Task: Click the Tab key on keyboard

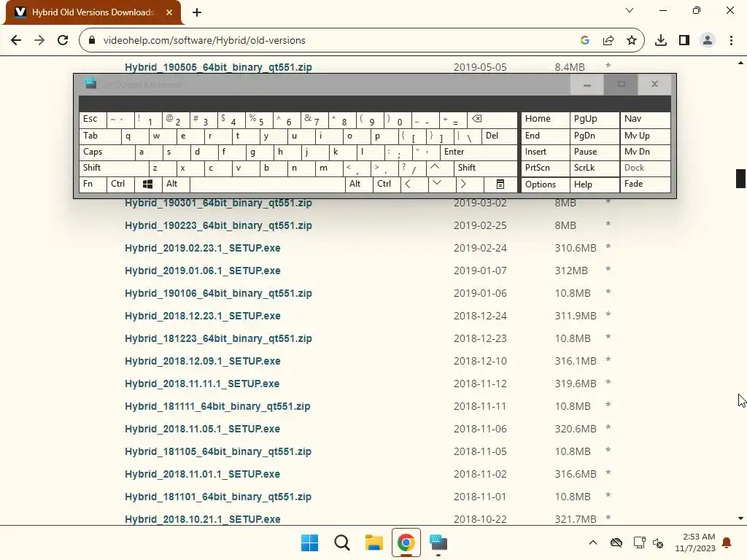Action: click(99, 136)
